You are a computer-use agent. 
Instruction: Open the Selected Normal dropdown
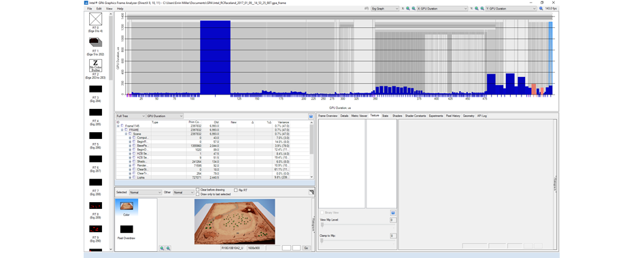(146, 192)
